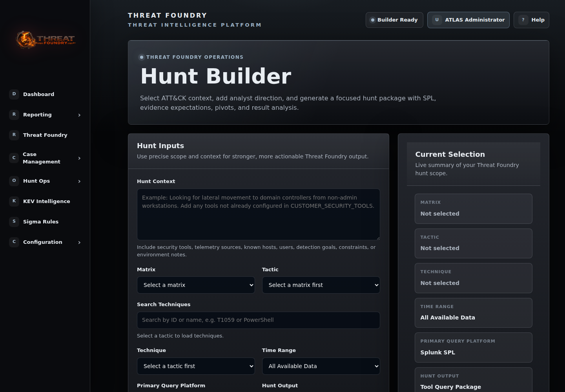Click the Builder Ready status dot

[373, 20]
